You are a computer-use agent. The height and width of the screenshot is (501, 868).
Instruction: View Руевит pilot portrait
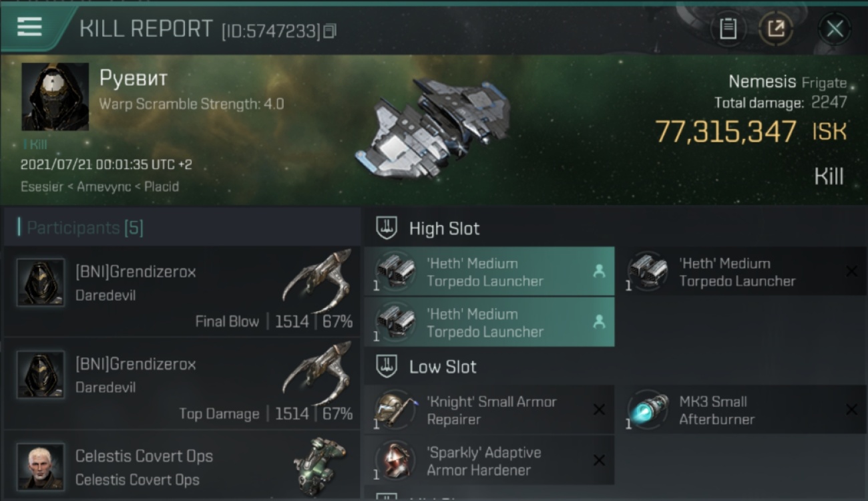(x=55, y=97)
